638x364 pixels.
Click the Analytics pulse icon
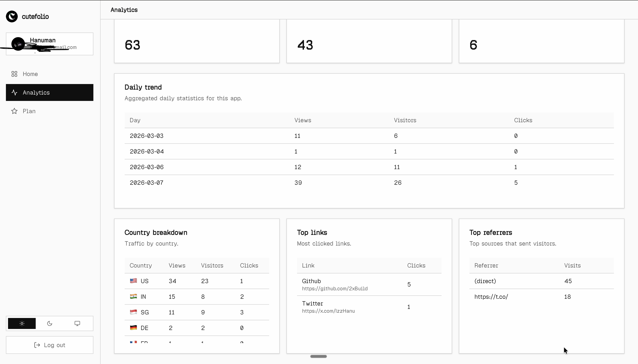(14, 92)
